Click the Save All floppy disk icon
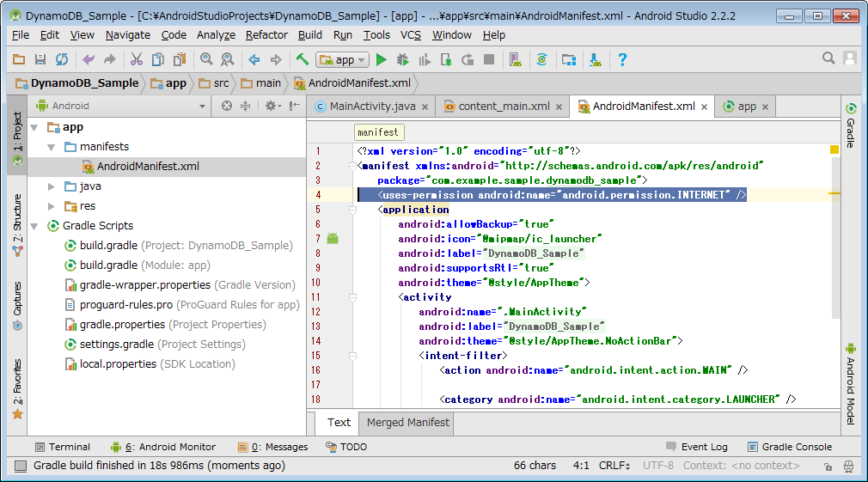 coord(40,59)
